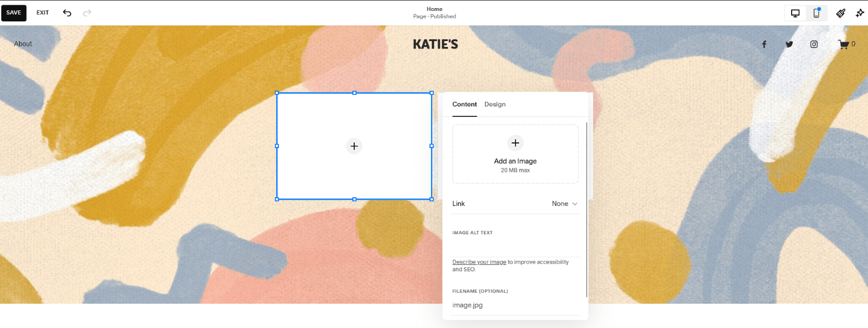The width and height of the screenshot is (868, 328).
Task: Follow the Describe your image link
Action: point(479,262)
